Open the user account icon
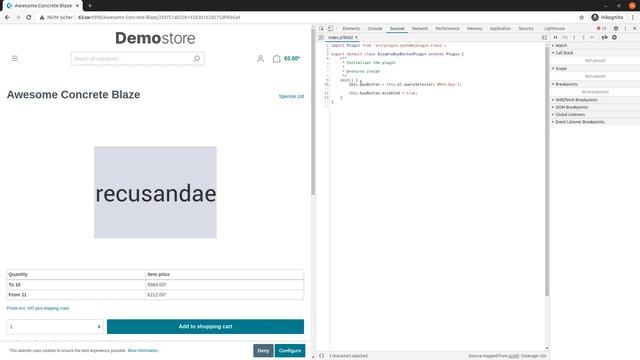Viewport: 640px width, 360px height. coord(260,58)
